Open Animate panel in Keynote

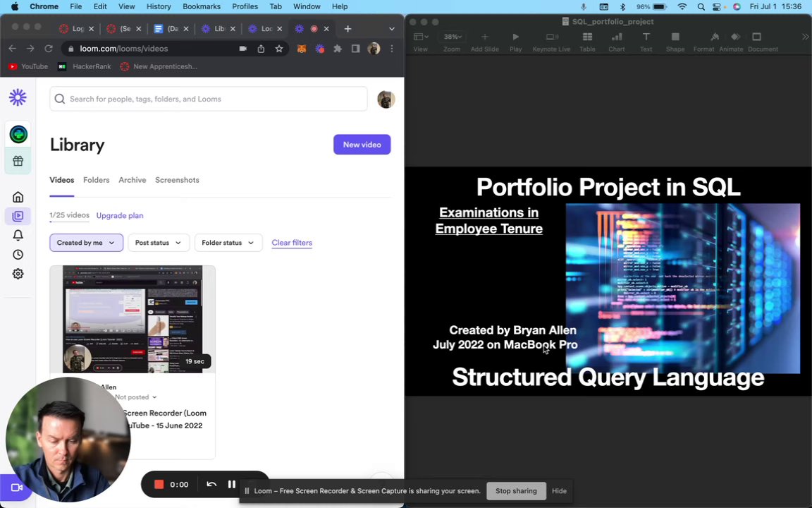[731, 42]
